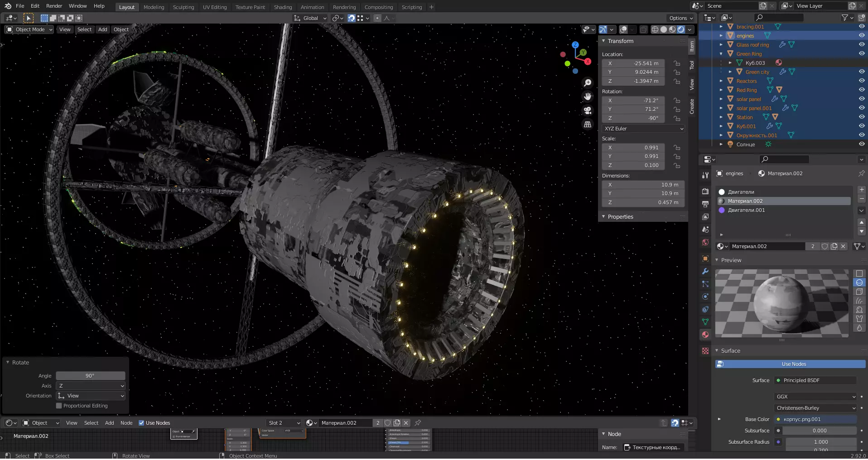Open the Render menu
The width and height of the screenshot is (868, 460).
(54, 6)
